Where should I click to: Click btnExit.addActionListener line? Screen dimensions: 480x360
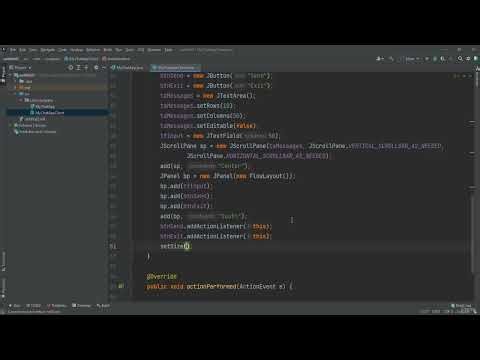tap(216, 236)
